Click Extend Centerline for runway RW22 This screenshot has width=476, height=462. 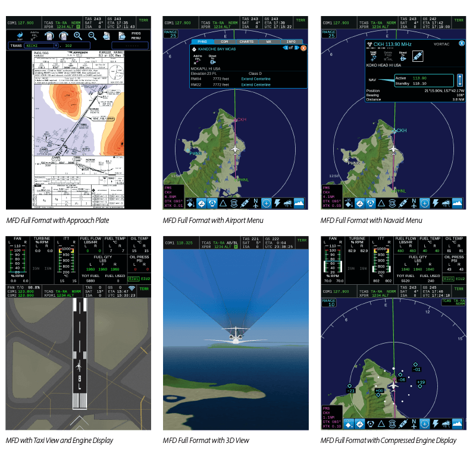pos(256,85)
